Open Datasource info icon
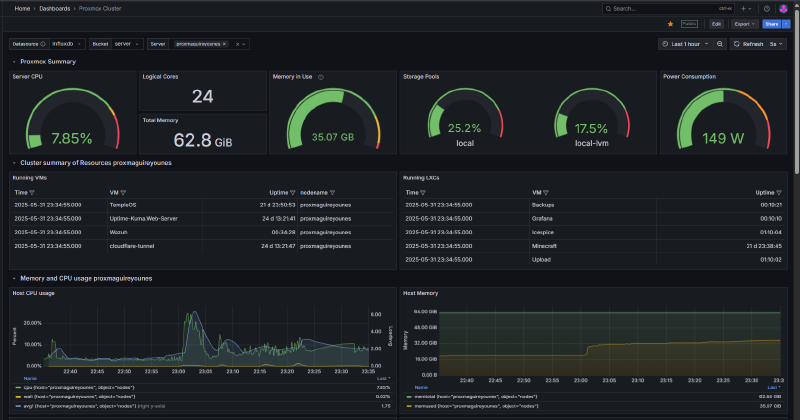 [x=43, y=44]
